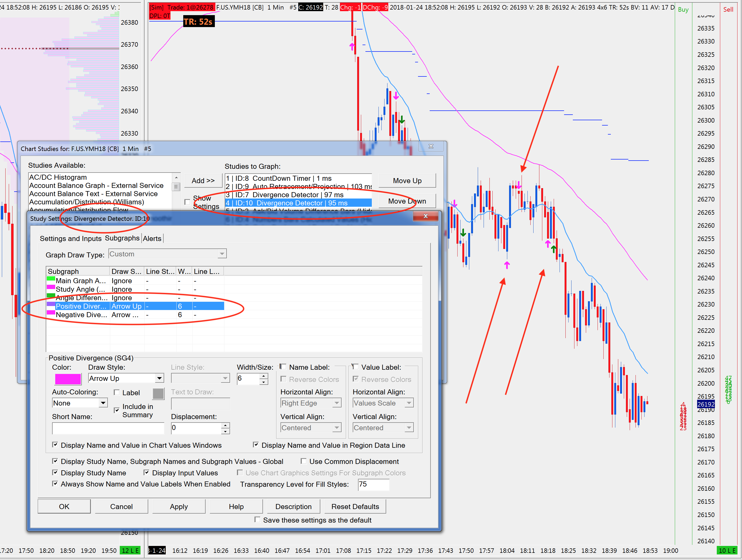
Task: Enable the Show Settings checkbox
Action: [x=187, y=202]
